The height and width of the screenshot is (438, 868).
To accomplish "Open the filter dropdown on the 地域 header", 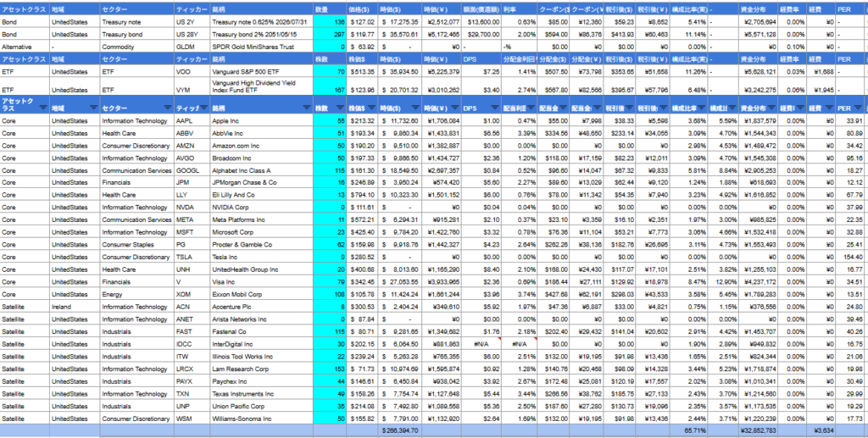I will 92,108.
